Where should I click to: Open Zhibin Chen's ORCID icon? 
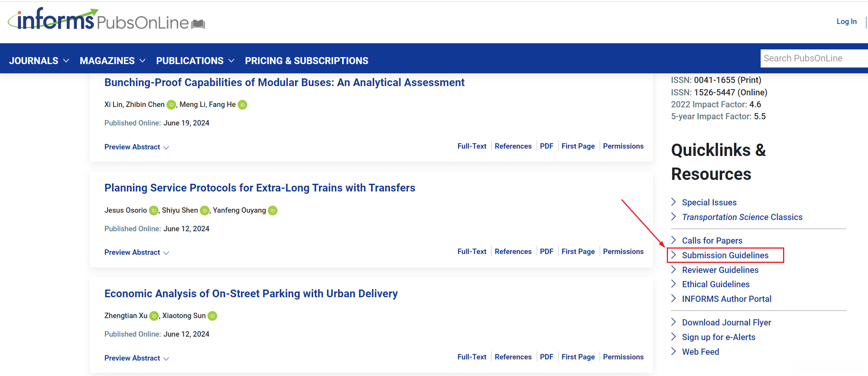click(171, 105)
